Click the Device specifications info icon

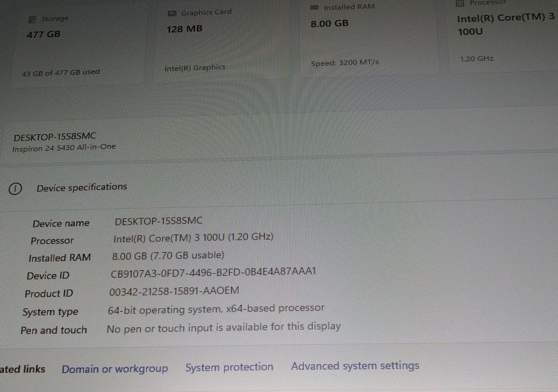(15, 189)
